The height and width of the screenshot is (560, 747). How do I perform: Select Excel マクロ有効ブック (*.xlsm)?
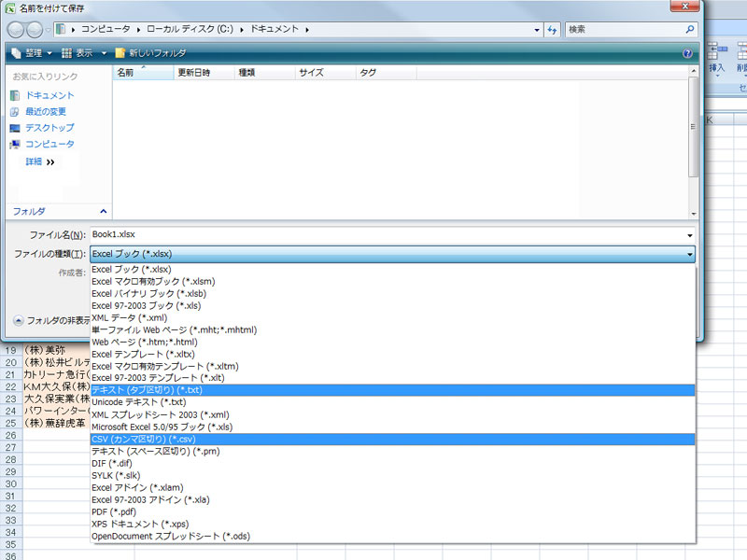[392, 282]
